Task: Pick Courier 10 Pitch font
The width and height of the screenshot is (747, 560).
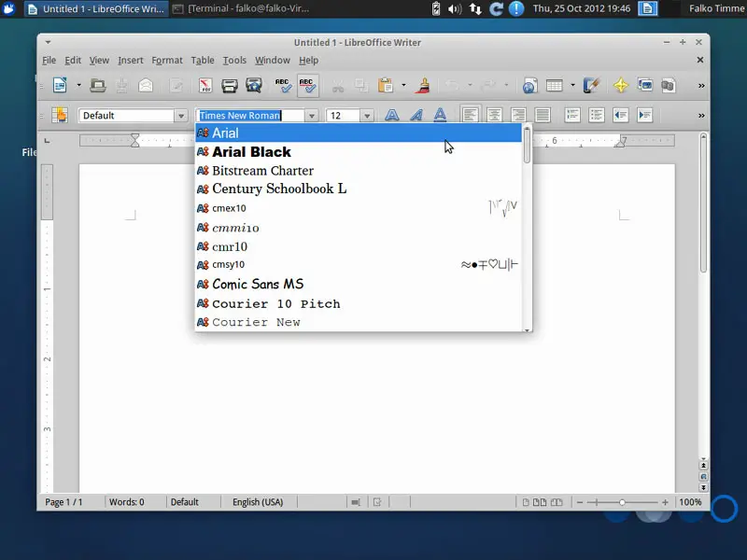Action: [x=359, y=304]
